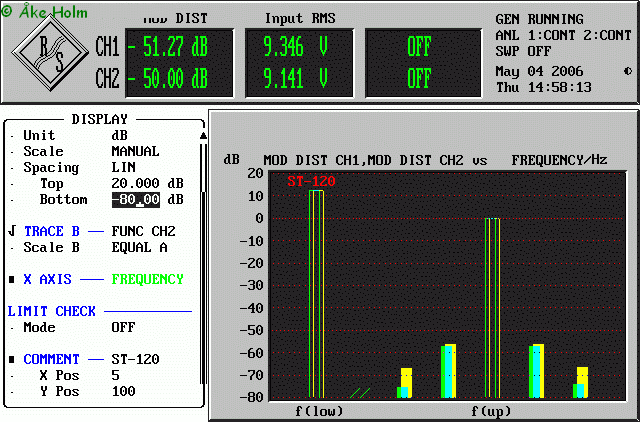Select the Top 20.000 dB value
The image size is (640, 422).
click(147, 183)
